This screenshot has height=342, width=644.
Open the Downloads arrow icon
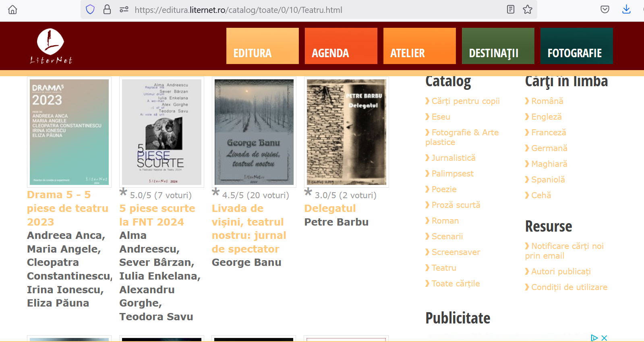pyautogui.click(x=626, y=10)
